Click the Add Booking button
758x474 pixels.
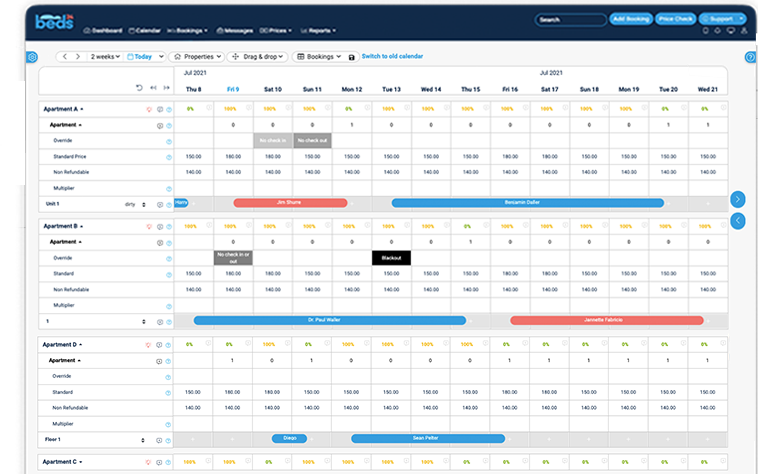point(631,19)
